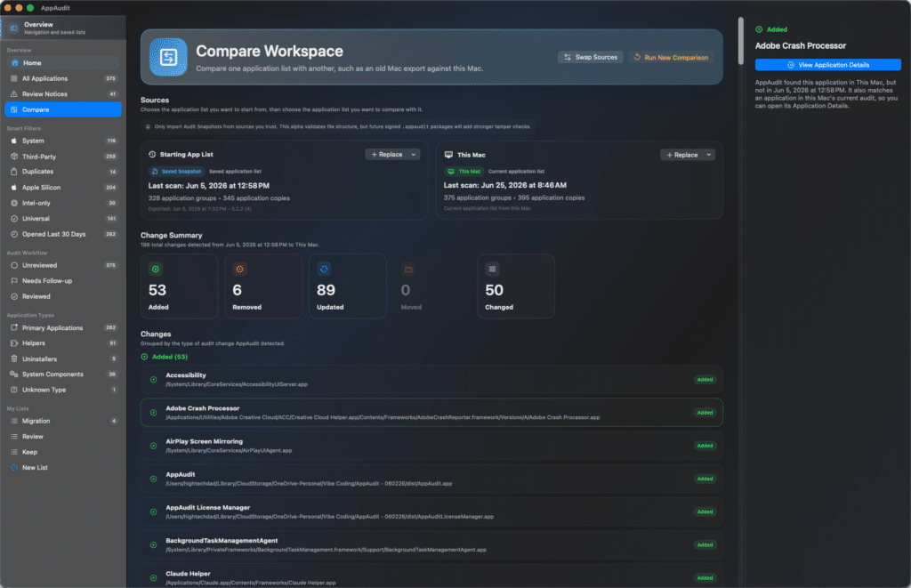Click the System Components icon
The image size is (911, 588).
click(14, 375)
